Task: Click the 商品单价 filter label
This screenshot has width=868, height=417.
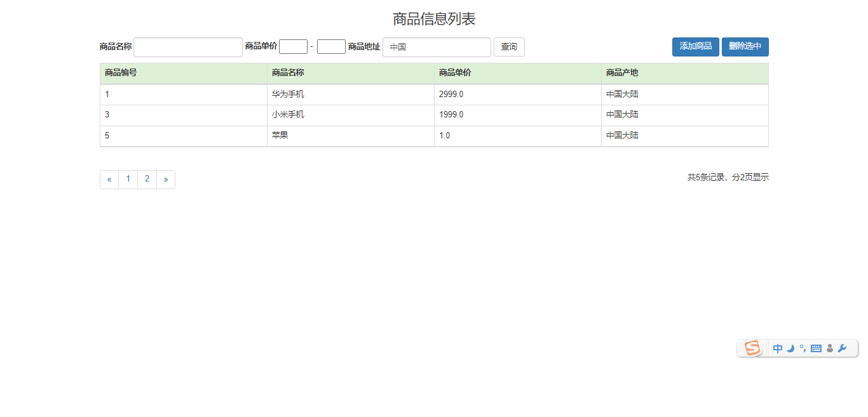Action: coord(261,46)
